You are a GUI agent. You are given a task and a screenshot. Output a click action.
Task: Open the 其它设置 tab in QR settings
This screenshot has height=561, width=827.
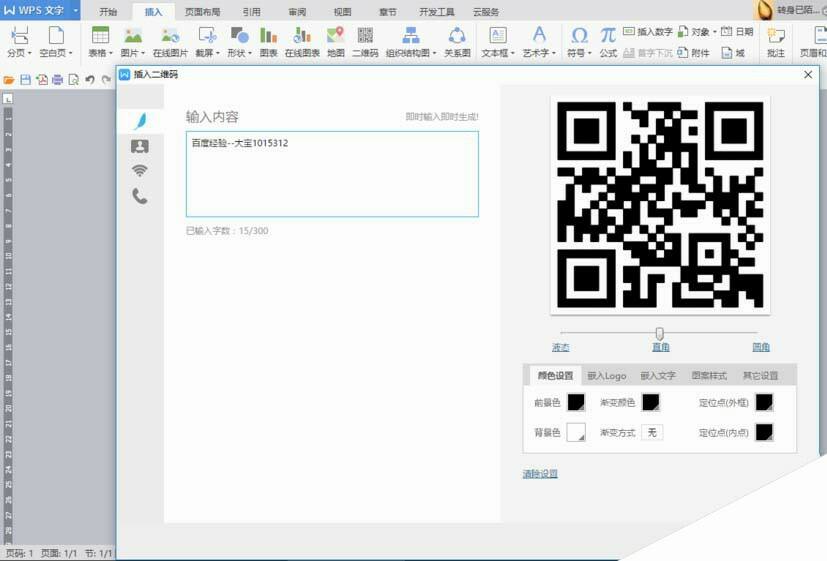coord(761,375)
